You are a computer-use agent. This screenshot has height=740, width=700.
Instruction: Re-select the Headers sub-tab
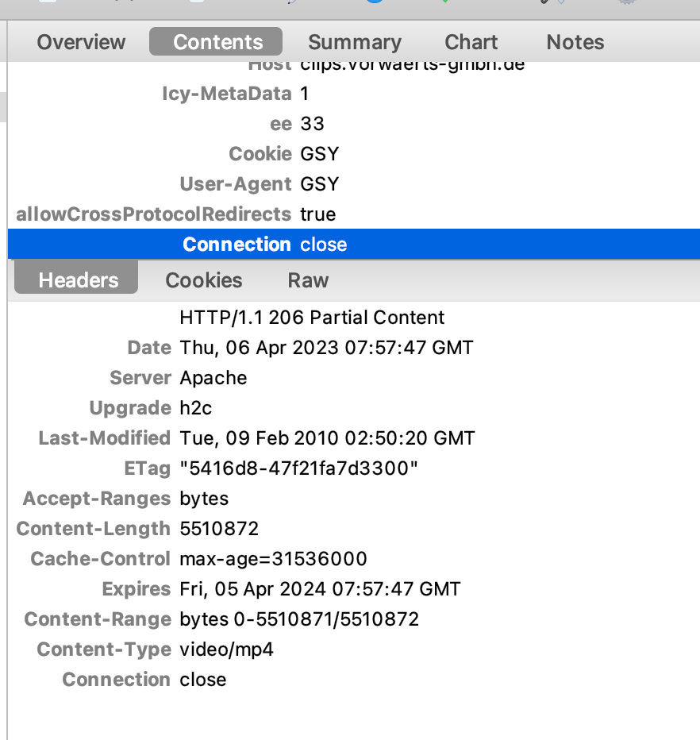[77, 279]
